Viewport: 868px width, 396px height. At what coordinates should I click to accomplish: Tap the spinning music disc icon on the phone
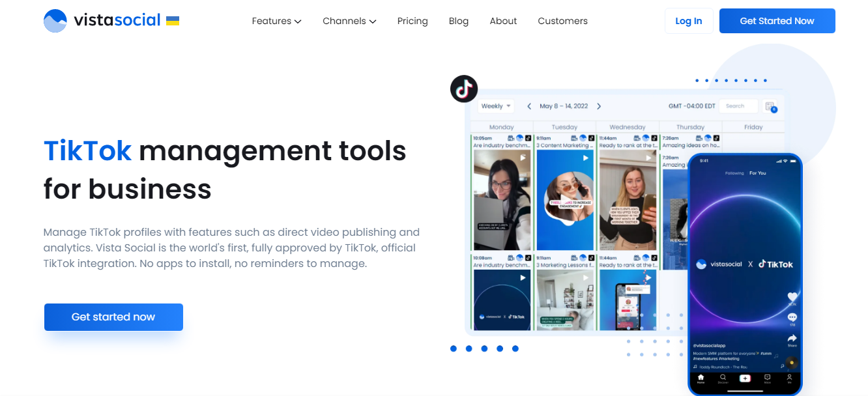[x=791, y=363]
